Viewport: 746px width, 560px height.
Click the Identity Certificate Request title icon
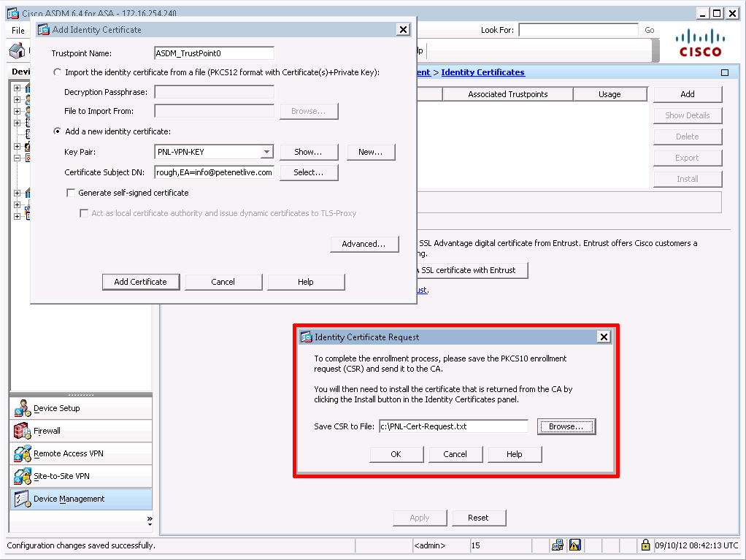(x=307, y=337)
